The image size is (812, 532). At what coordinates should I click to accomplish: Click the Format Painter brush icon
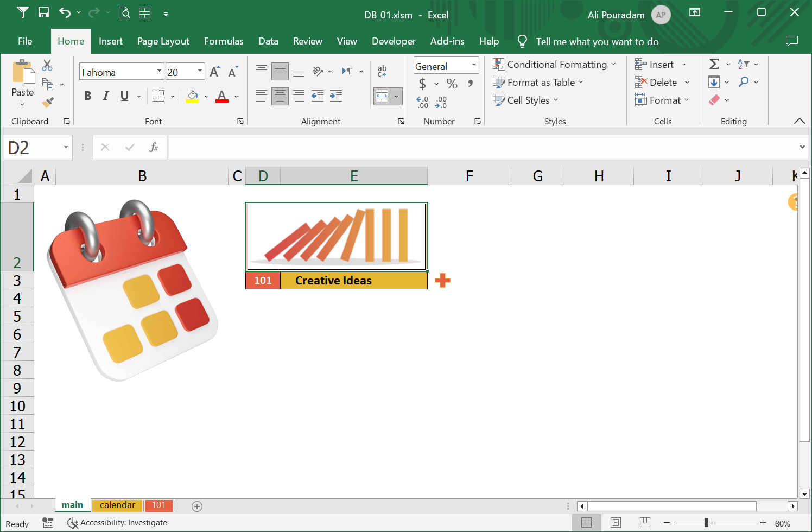pos(48,102)
